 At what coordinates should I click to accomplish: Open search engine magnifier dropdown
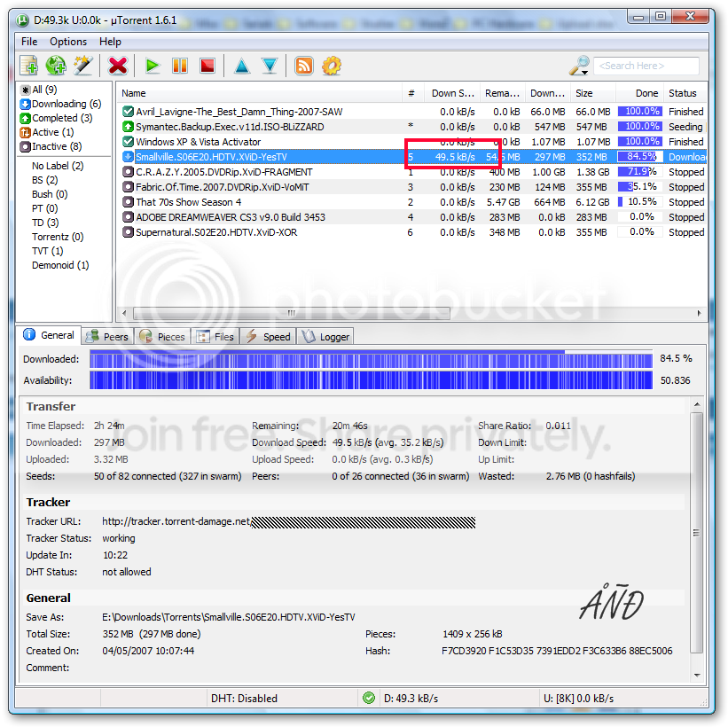point(579,66)
